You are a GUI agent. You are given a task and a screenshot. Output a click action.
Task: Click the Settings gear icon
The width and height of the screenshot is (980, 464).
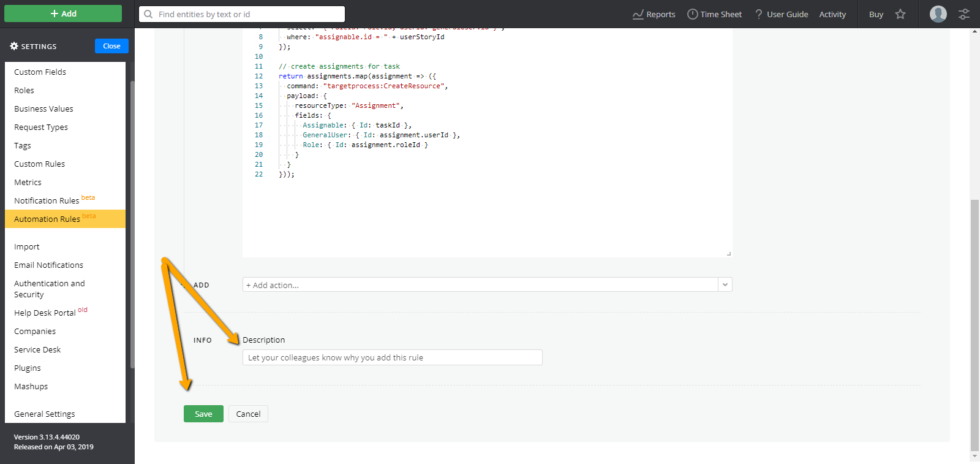14,46
